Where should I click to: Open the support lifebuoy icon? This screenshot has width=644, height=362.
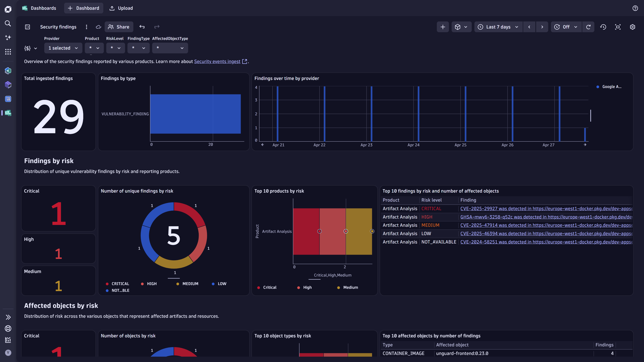click(x=8, y=328)
